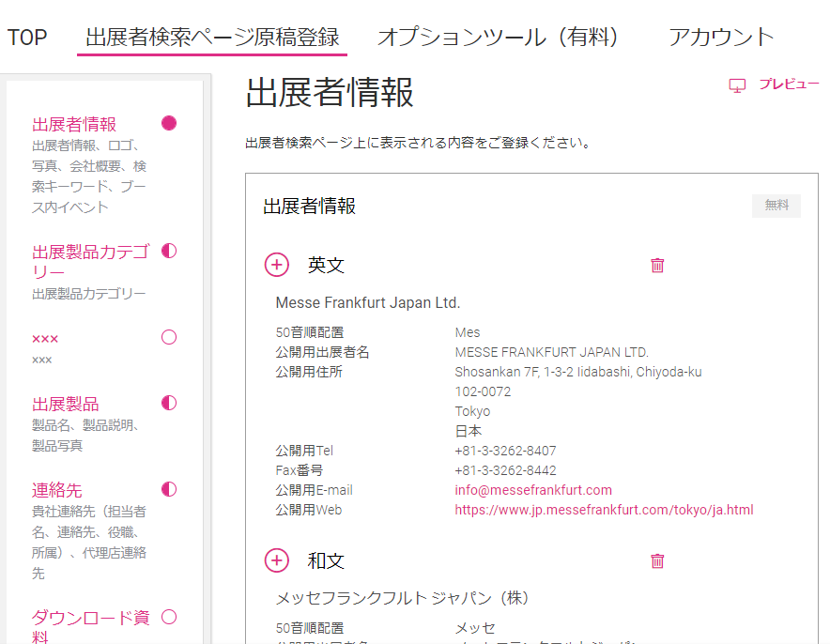Viewport: 830px width, 644px height.
Task: Click the filled status circle beside 出展者情報
Action: tap(169, 123)
